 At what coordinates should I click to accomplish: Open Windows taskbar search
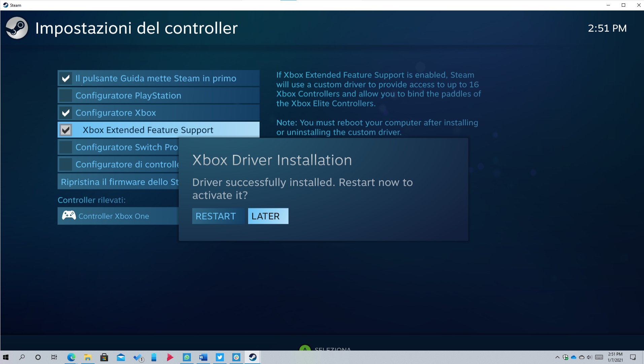coord(22,357)
